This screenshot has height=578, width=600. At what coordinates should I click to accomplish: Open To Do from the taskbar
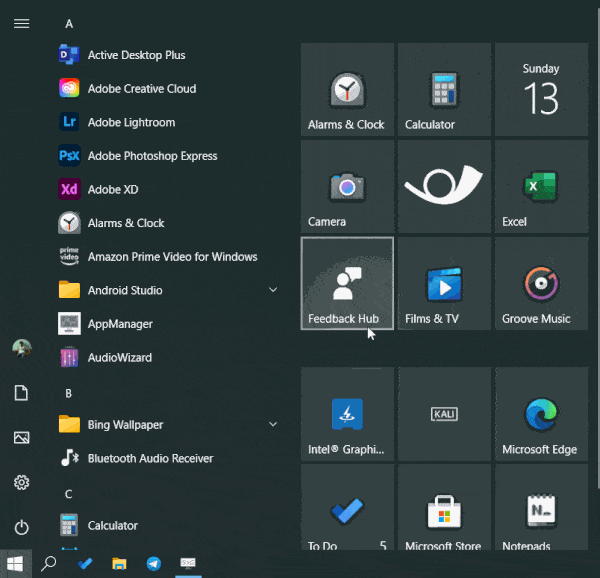click(85, 563)
